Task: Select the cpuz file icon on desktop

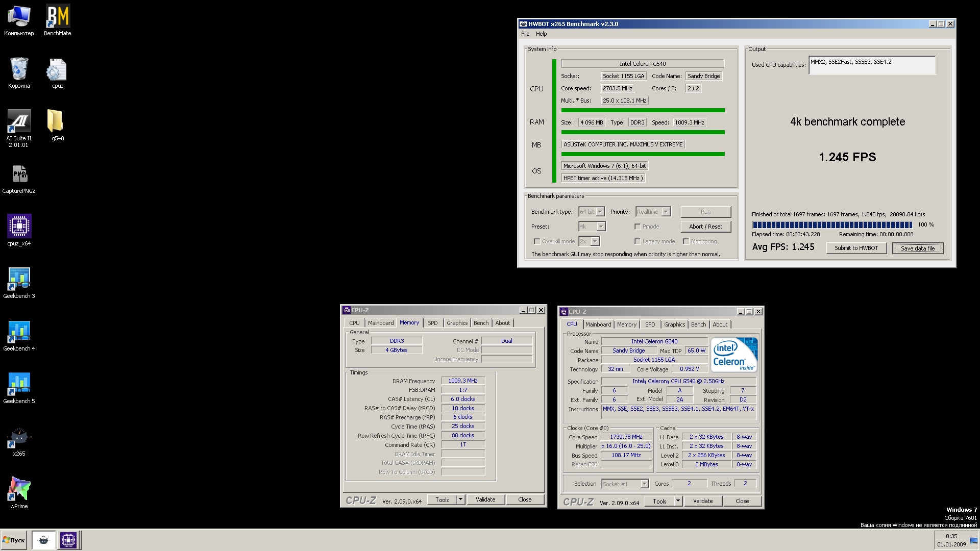Action: pos(58,73)
